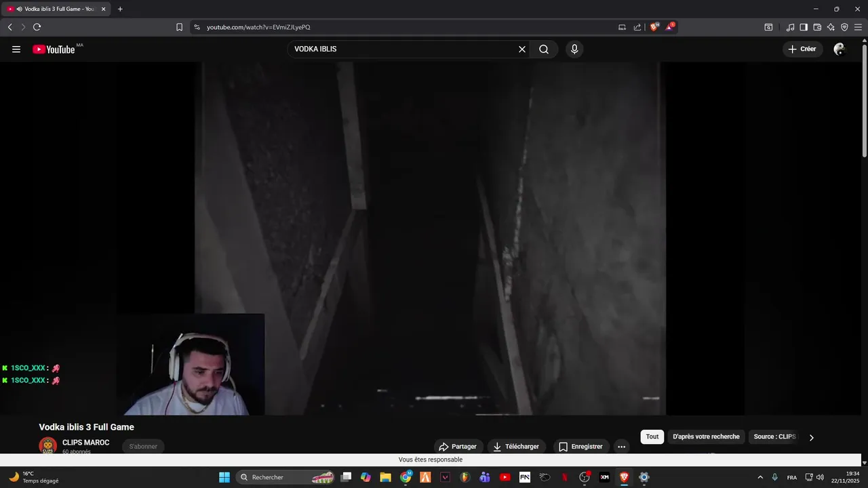Click the Créer button
Image resolution: width=868 pixels, height=488 pixels.
(802, 49)
